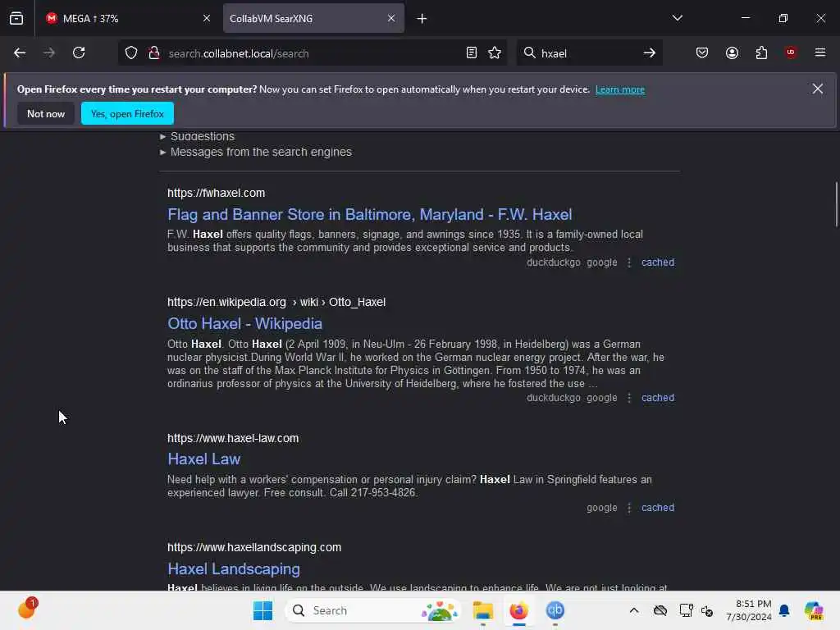The height and width of the screenshot is (630, 840).
Task: Open Windows Start menu
Action: 262,610
